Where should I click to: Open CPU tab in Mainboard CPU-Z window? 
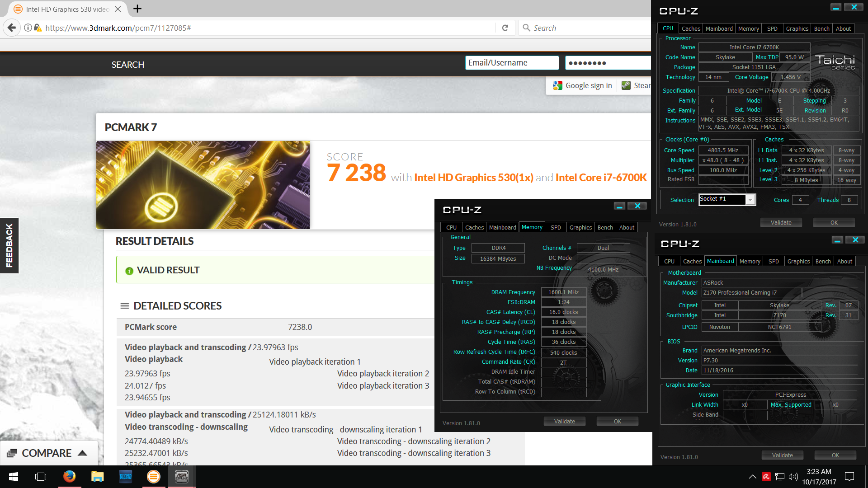coord(669,261)
